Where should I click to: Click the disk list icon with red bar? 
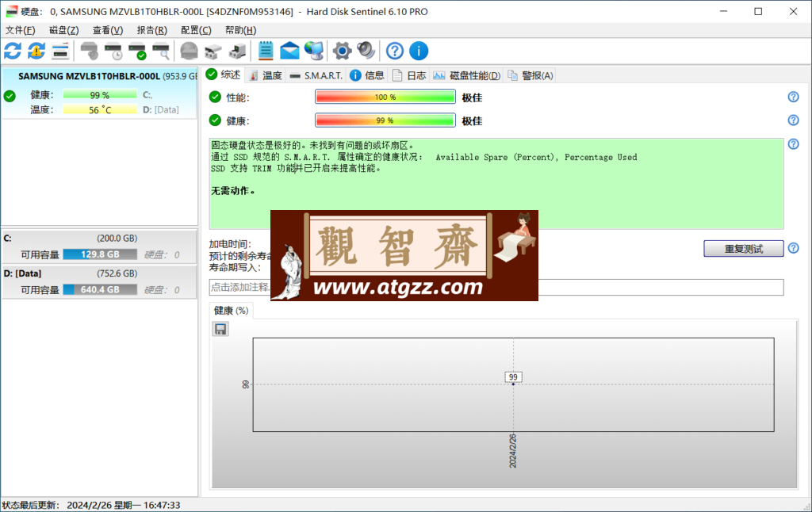60,51
